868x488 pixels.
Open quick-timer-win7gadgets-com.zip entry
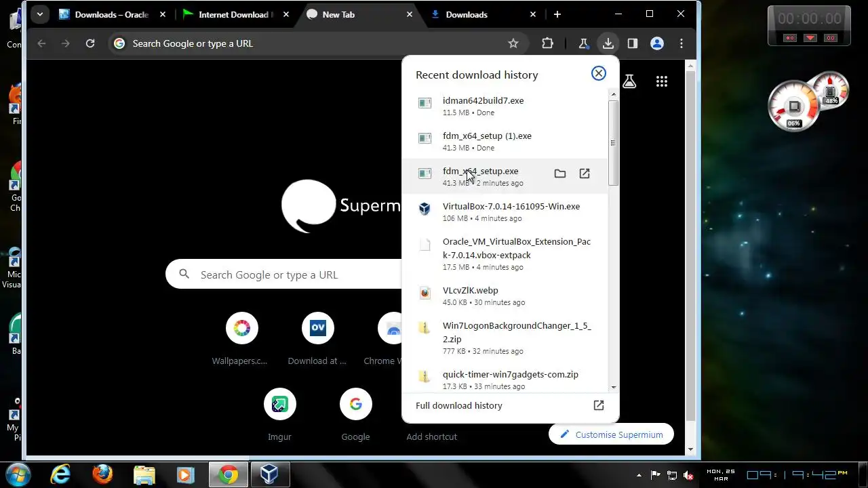(505, 380)
